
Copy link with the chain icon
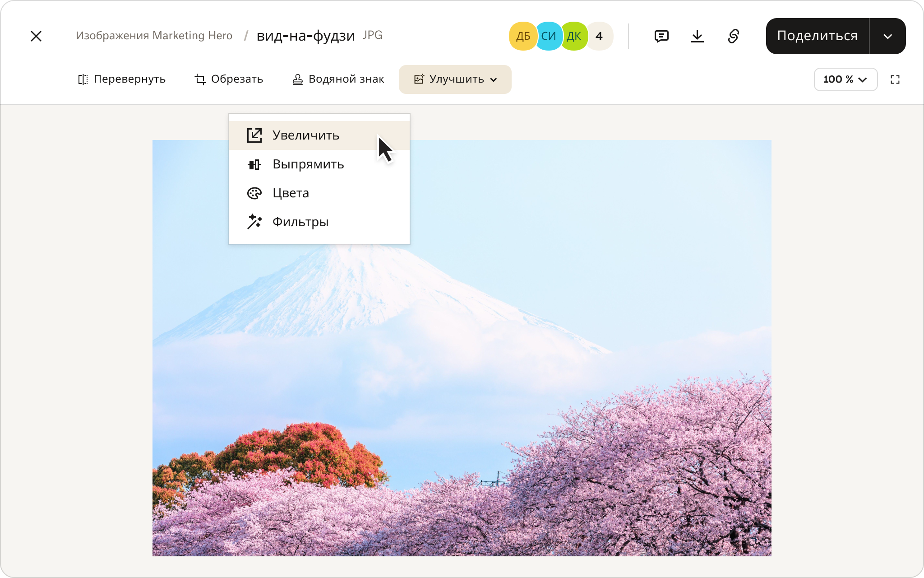click(x=734, y=36)
